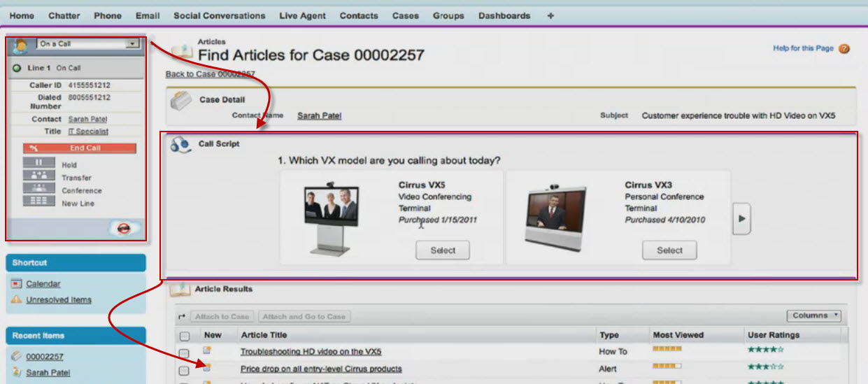Open the Columns dropdown
The image size is (868, 384).
(x=813, y=315)
